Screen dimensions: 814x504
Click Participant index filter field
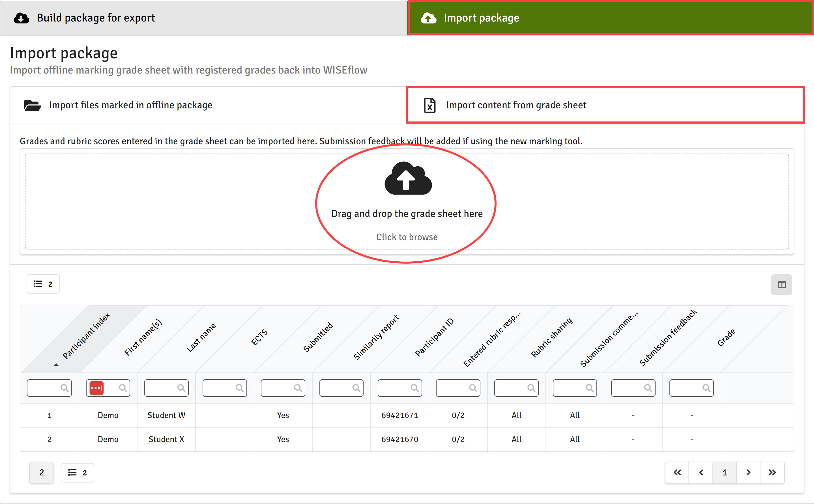(49, 388)
